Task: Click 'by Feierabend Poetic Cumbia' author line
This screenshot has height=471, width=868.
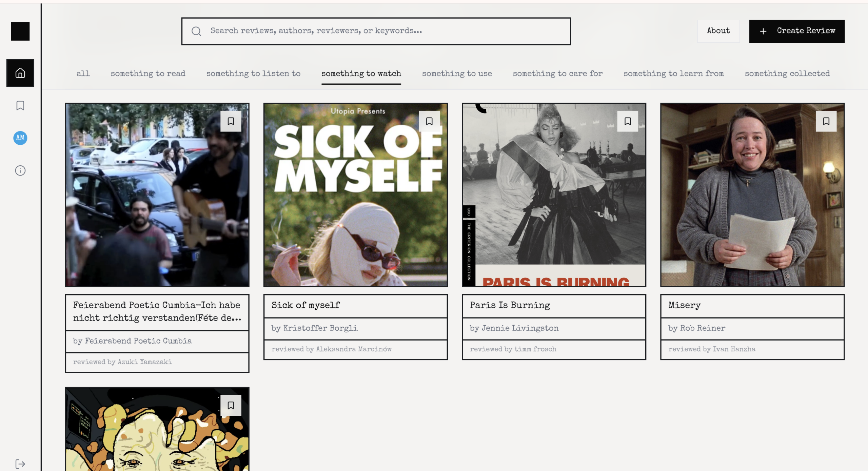Action: (x=132, y=341)
